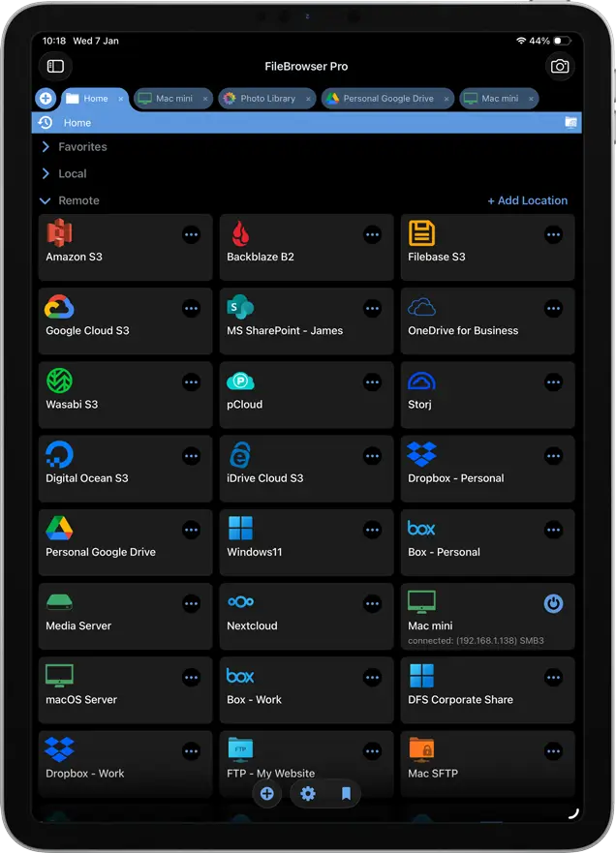Open FTP - My Website folder icon
The width and height of the screenshot is (616, 853).
point(240,749)
